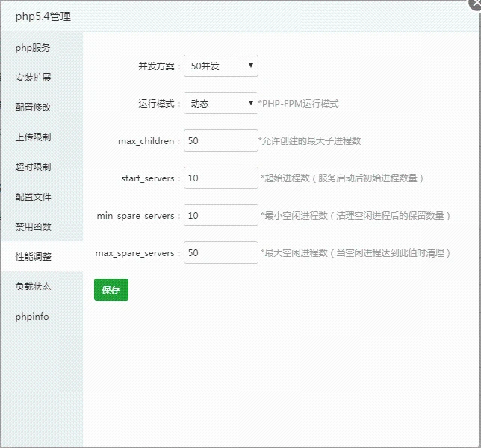This screenshot has width=481, height=448.
Task: Click the 最小空闲进程数 hint text
Action: 356,216
